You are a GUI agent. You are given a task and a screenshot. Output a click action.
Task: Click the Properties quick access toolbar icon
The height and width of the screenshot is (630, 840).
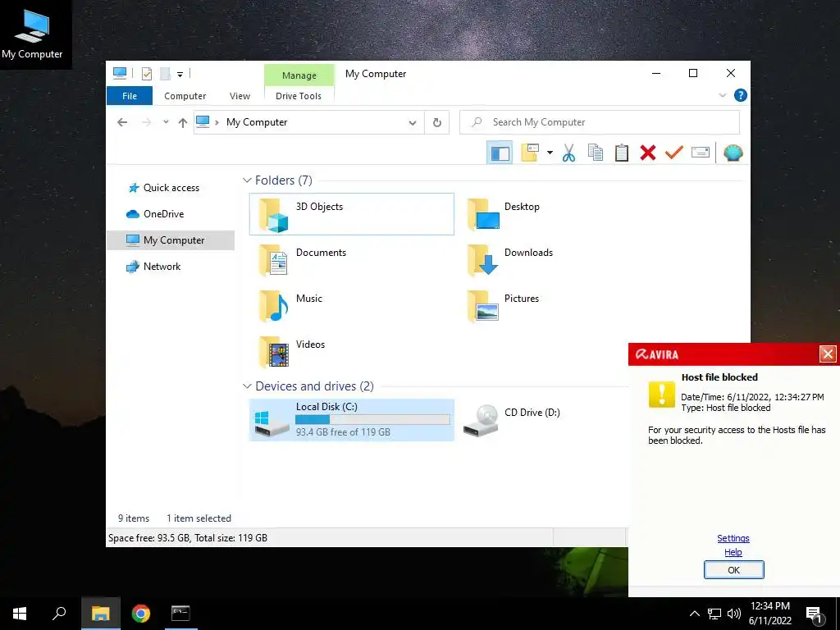point(146,73)
